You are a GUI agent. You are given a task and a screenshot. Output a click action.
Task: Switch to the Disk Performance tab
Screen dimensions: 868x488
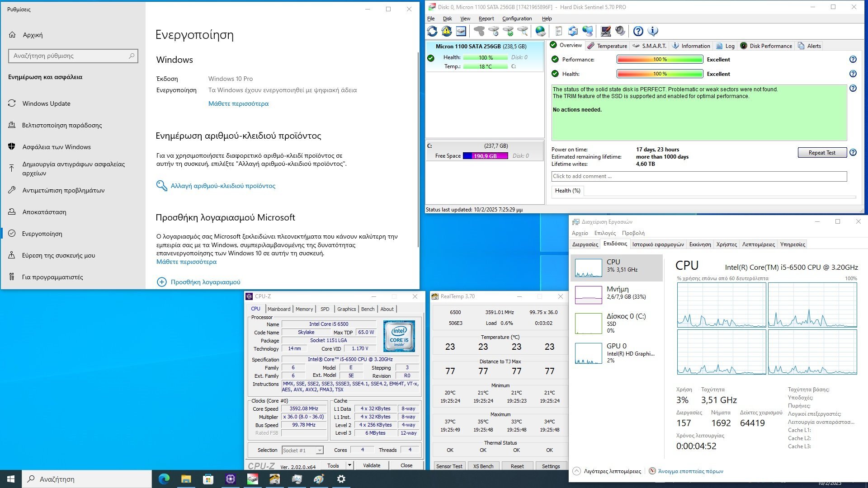pyautogui.click(x=766, y=46)
